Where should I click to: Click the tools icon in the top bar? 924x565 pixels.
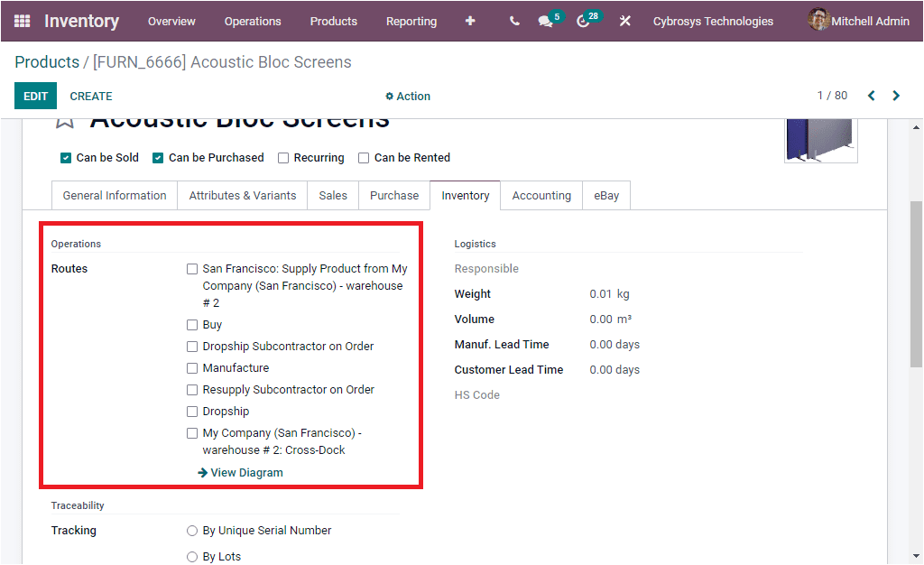point(624,21)
